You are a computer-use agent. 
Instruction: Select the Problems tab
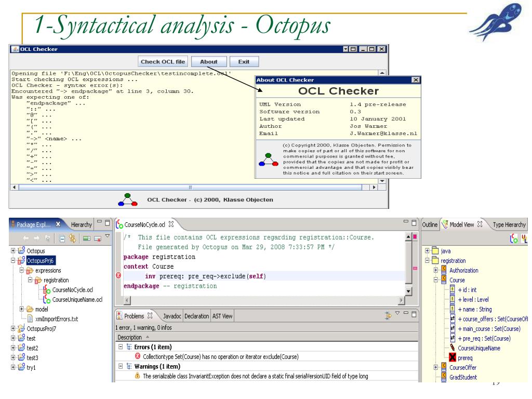[134, 316]
